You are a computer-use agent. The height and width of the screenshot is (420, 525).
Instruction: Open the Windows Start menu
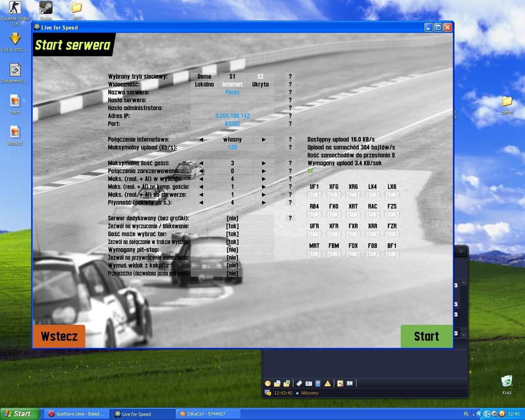point(20,414)
